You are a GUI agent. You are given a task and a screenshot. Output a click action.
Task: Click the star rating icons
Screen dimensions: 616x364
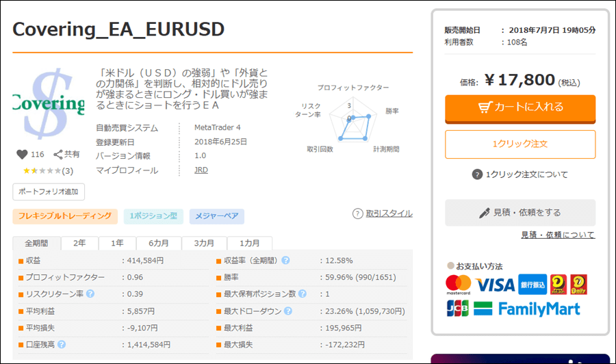coord(38,170)
